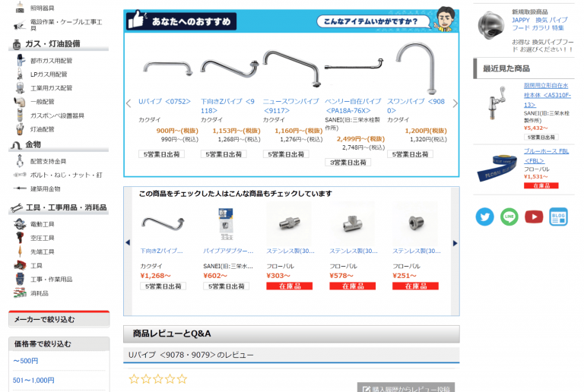This screenshot has width=584, height=392.
Task: Filter by price ～500円
Action: pyautogui.click(x=25, y=361)
